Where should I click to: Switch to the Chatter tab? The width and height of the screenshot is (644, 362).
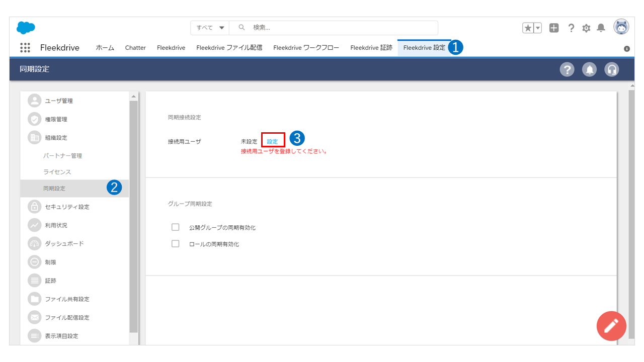click(x=135, y=48)
